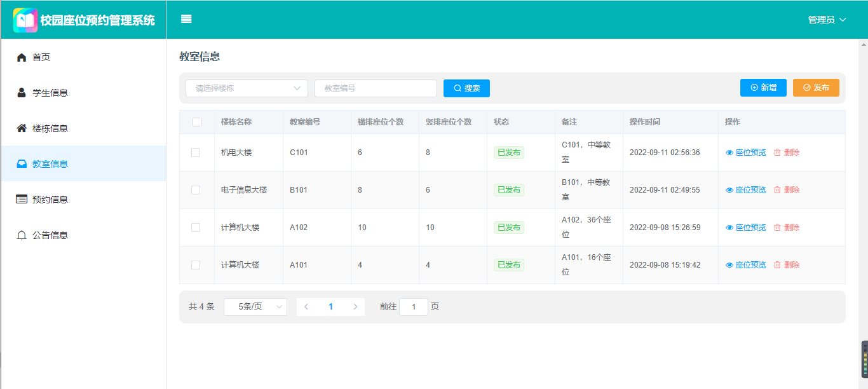Open the 预约信息 menu item
This screenshot has width=868, height=389.
point(50,200)
